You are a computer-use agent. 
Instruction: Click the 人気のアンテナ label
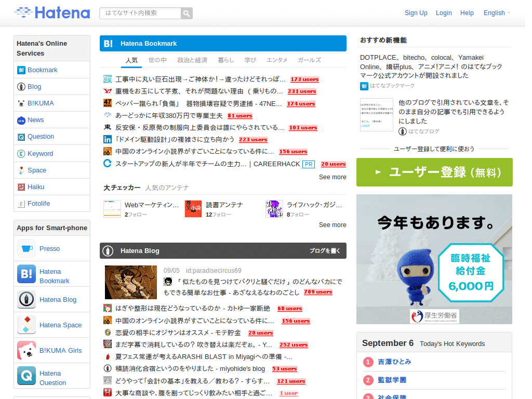tap(167, 188)
